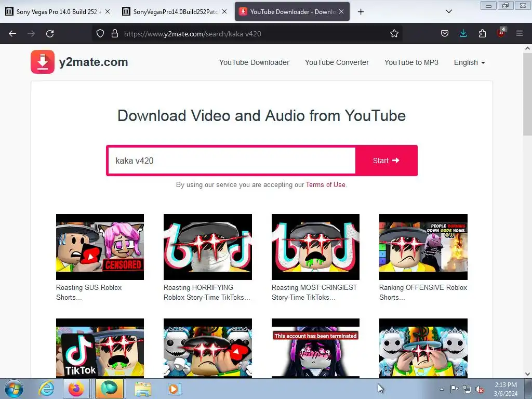Reload the page with the refresh icon
The height and width of the screenshot is (399, 532).
pyautogui.click(x=50, y=34)
